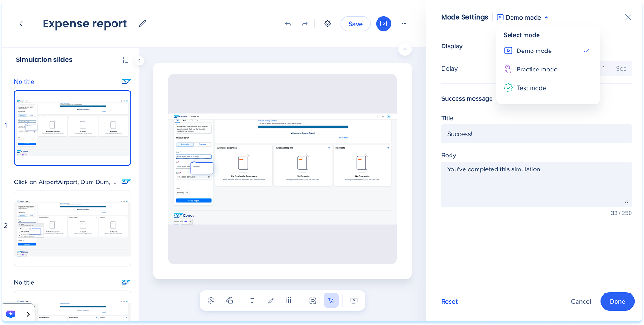The image size is (644, 325).
Task: Select the Text tool in bottom toolbar
Action: pyautogui.click(x=252, y=300)
